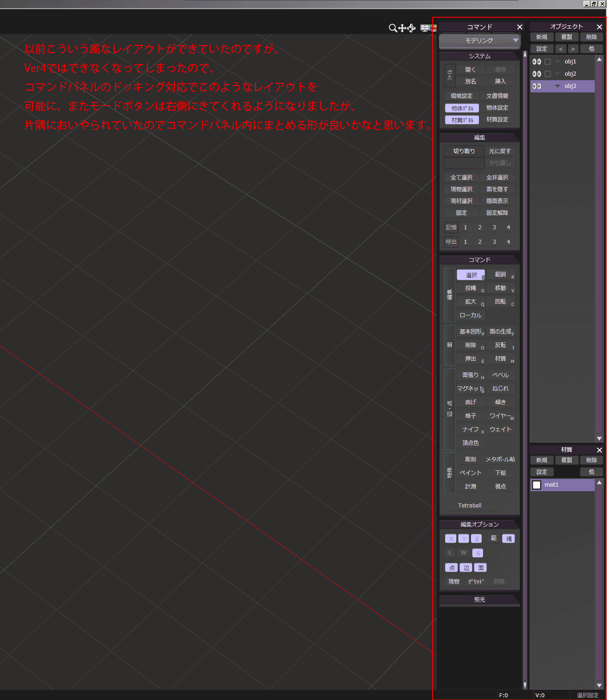Image resolution: width=607 pixels, height=700 pixels.
Task: Toggle 面 face selection option
Action: coord(481,568)
